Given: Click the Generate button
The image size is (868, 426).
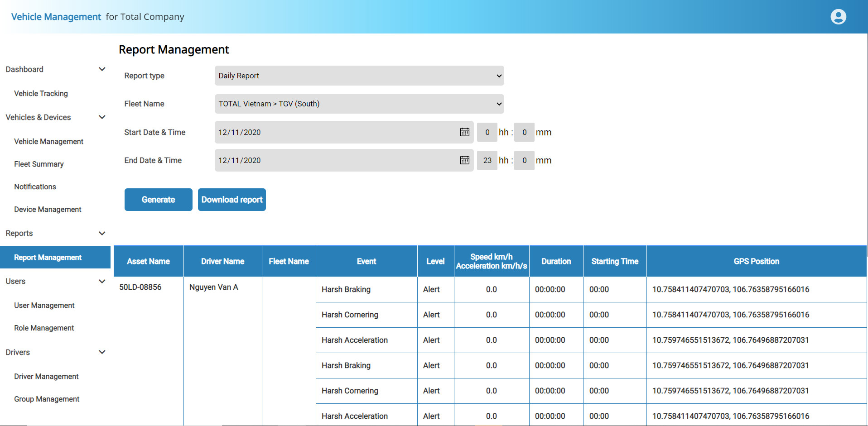Looking at the screenshot, I should pos(158,200).
